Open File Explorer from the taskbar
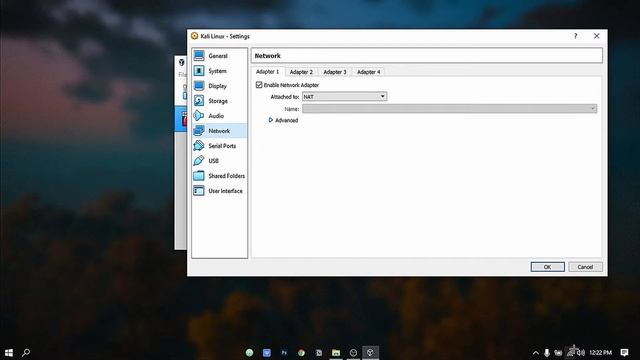This screenshot has width=640, height=360. point(336,353)
